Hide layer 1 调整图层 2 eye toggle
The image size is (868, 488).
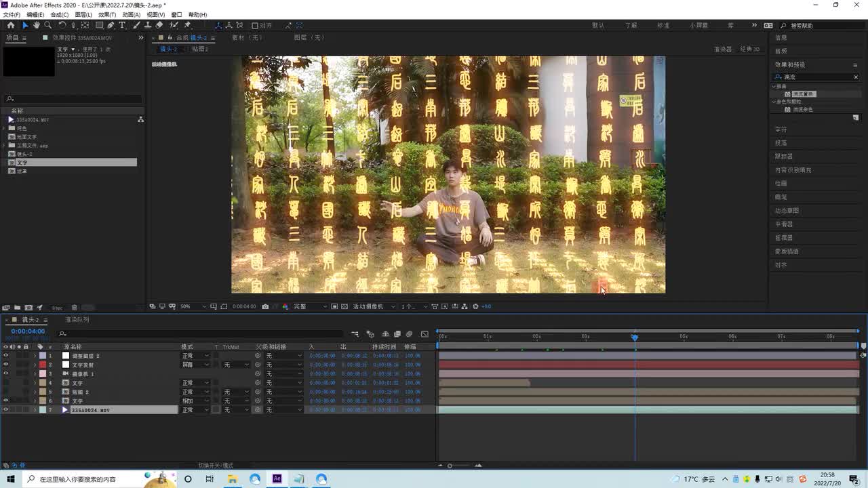coord(5,356)
